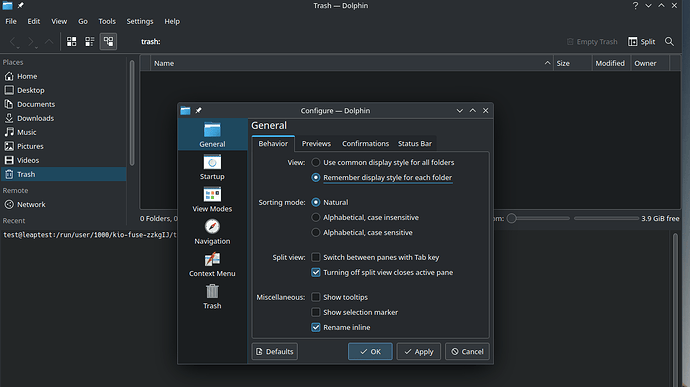Click the free disk space bar
The width and height of the screenshot is (690, 387).
coord(606,218)
